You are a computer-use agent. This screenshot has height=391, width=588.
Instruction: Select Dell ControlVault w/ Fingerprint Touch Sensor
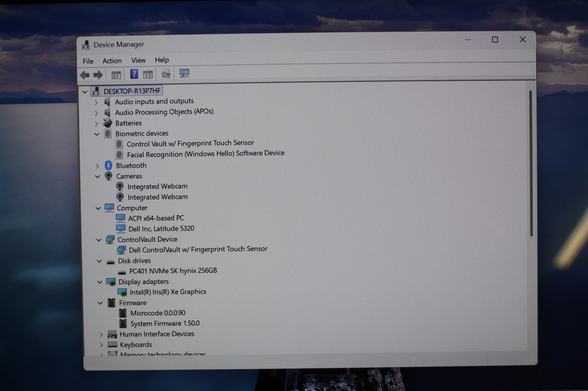coord(198,250)
